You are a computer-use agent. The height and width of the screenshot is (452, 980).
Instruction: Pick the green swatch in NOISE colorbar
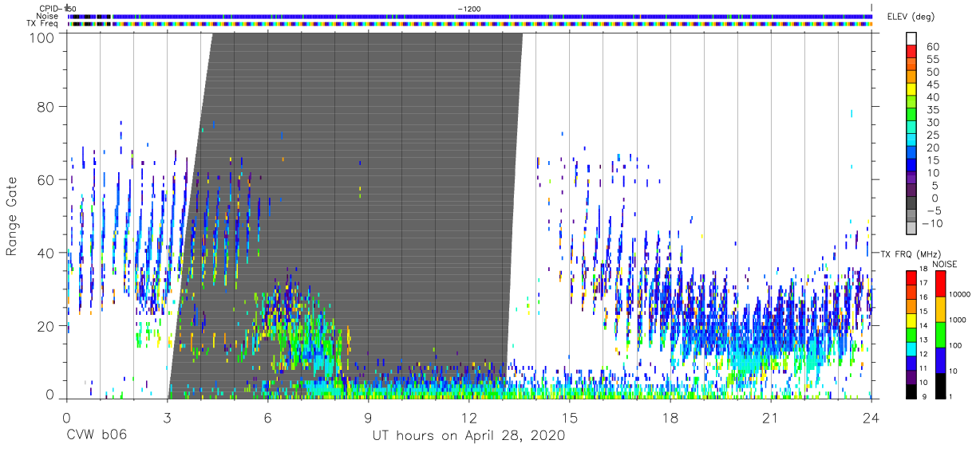pos(941,334)
